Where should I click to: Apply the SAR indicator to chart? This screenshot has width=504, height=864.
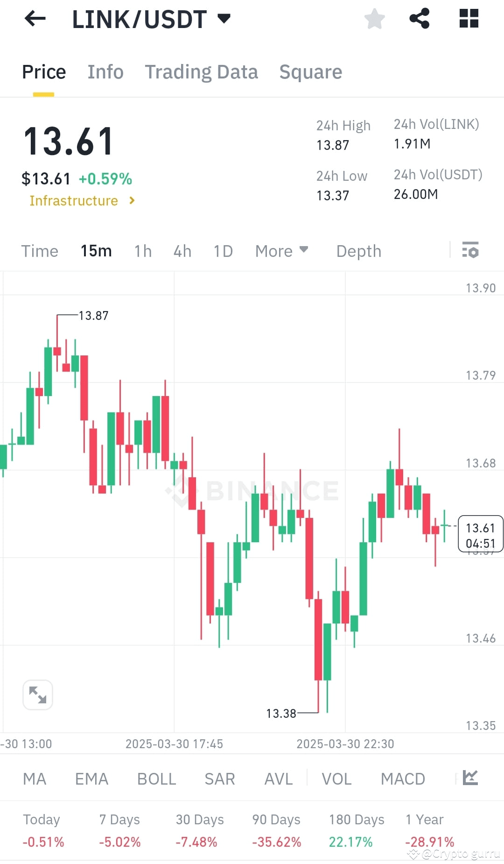219,779
